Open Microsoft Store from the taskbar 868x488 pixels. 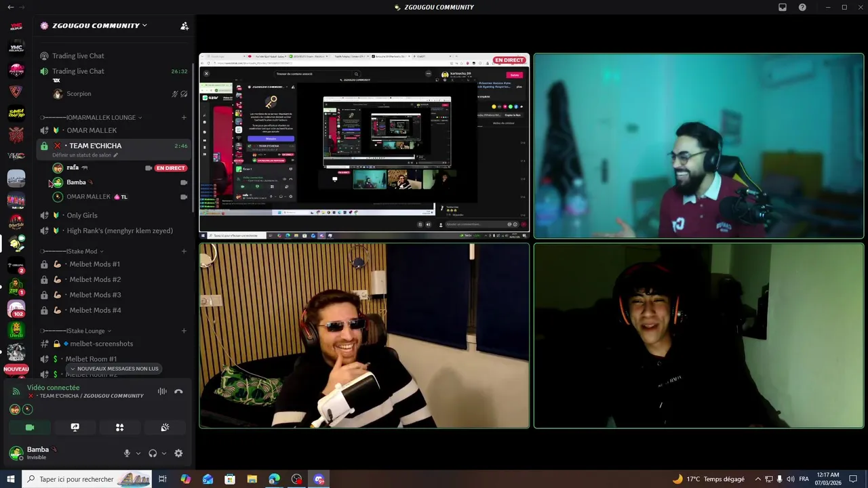point(230,479)
